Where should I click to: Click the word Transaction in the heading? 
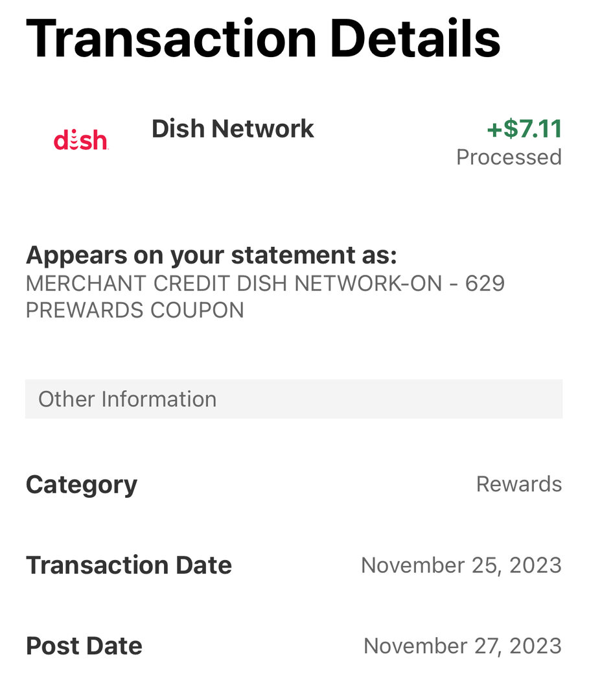point(172,38)
